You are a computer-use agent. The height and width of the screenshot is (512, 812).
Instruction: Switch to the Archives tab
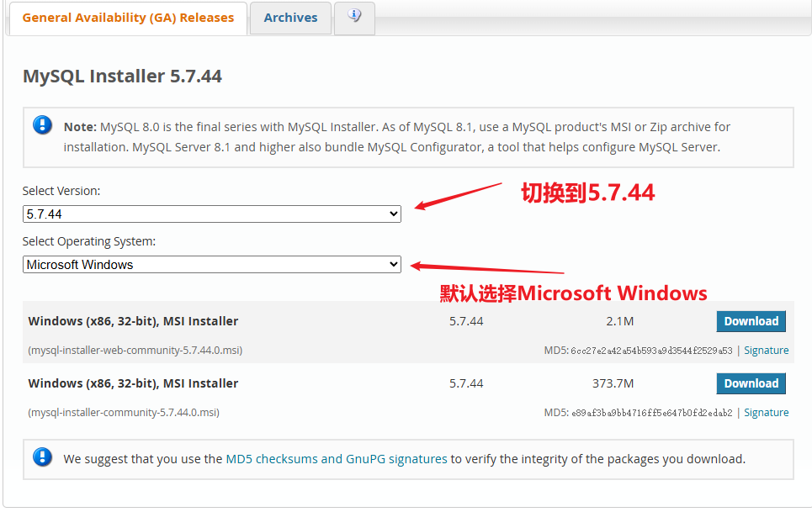click(x=290, y=18)
